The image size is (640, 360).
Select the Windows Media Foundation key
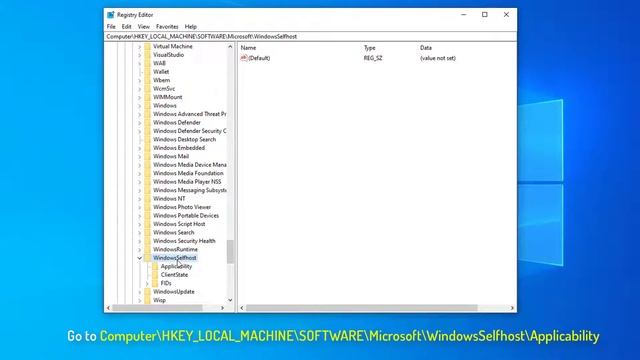tap(188, 173)
